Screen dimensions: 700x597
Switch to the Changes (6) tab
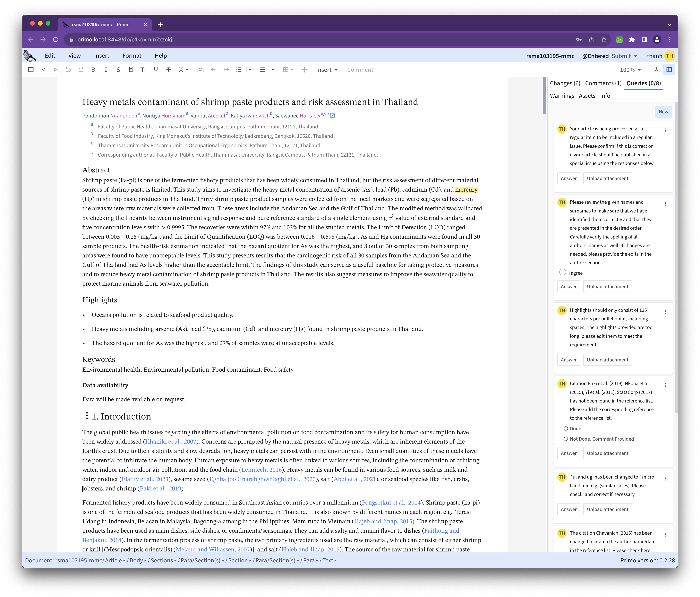565,83
